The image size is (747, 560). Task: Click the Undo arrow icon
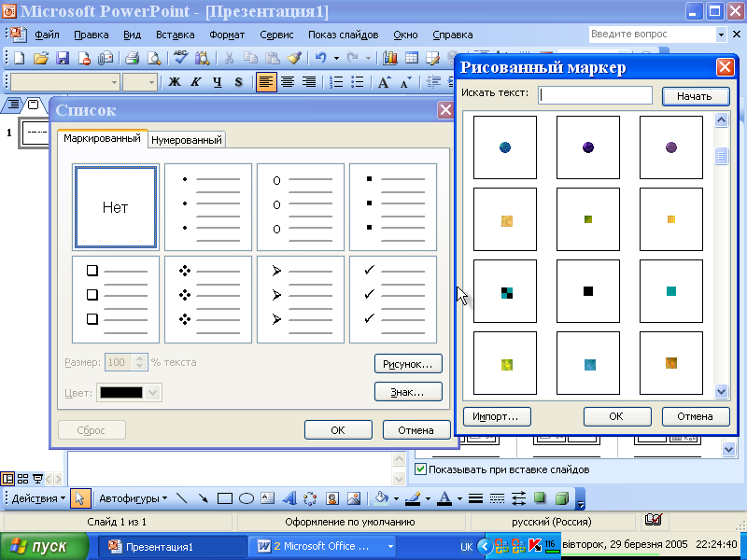pos(320,58)
